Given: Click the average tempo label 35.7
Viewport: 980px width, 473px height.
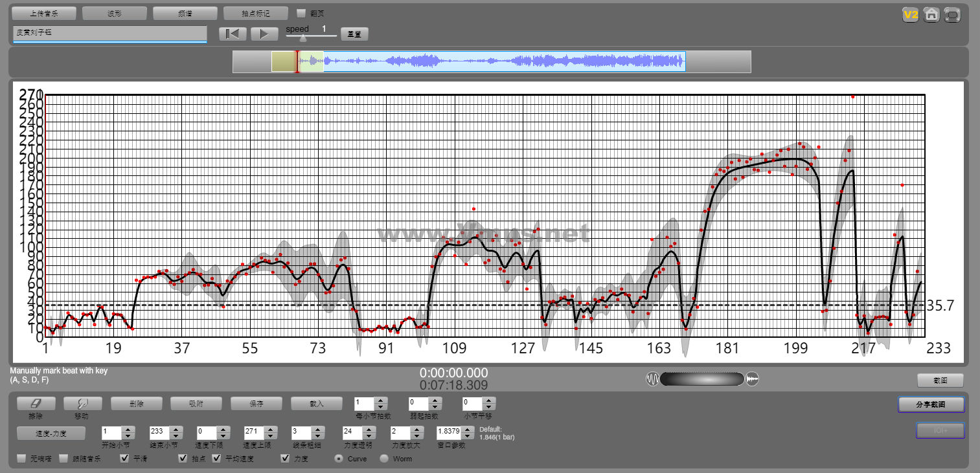Looking at the screenshot, I should coord(940,305).
